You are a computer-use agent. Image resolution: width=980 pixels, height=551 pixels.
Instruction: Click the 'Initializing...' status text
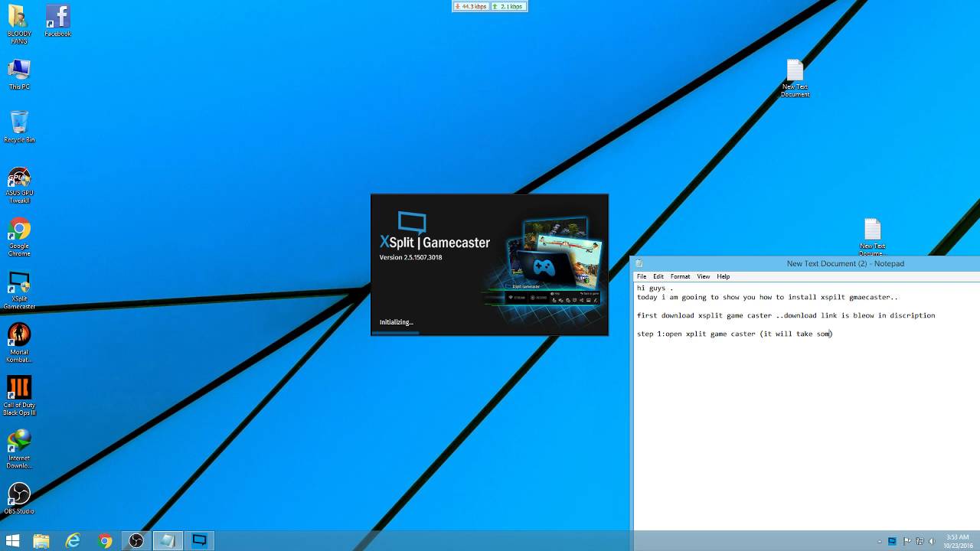(396, 322)
